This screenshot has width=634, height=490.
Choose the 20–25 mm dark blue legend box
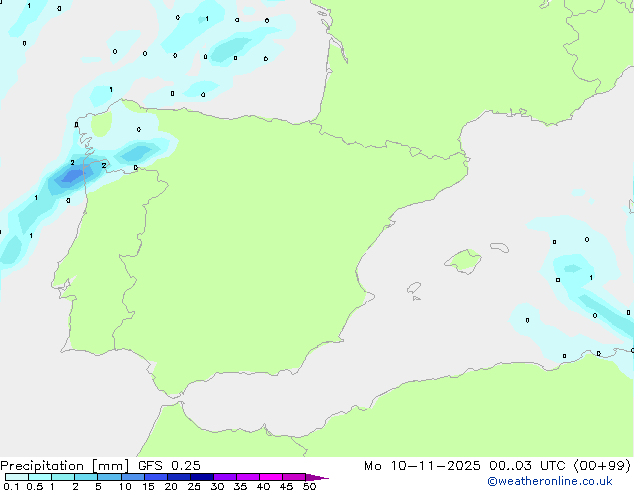(179, 477)
